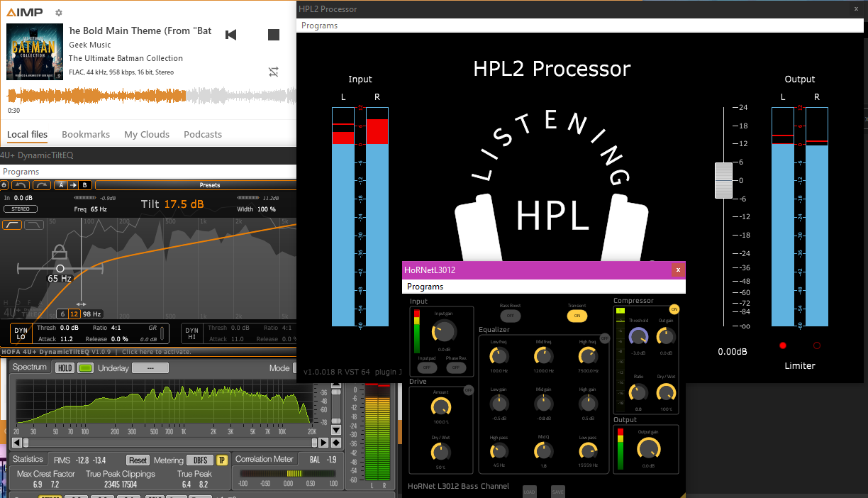Click the right Limiter indicator light
Viewport: 868px width, 498px height.
816,345
